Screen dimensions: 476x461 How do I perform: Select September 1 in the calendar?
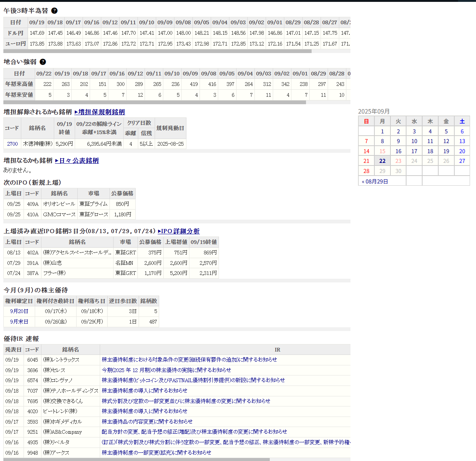pos(382,132)
